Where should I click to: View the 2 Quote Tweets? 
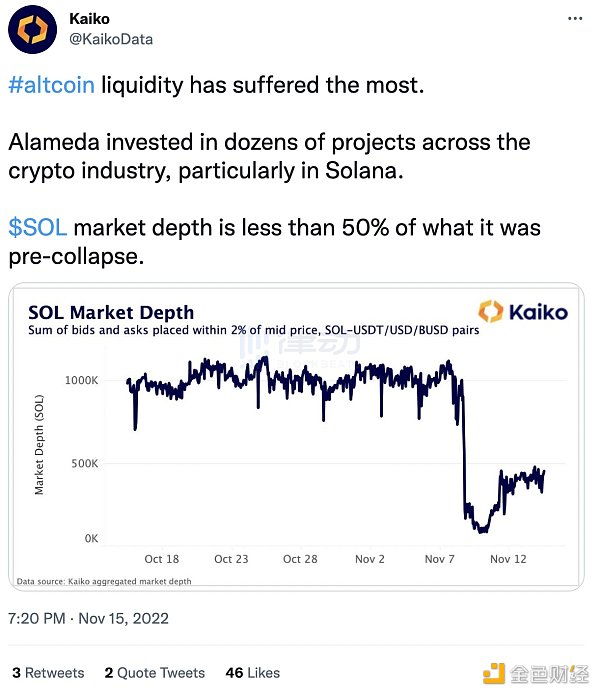pyautogui.click(x=154, y=673)
